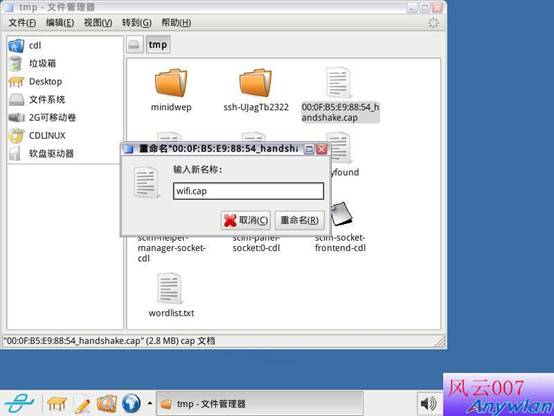This screenshot has height=416, width=554.
Task: Open 软盘驱动器 floppy drive in sidebar
Action: coord(41,154)
